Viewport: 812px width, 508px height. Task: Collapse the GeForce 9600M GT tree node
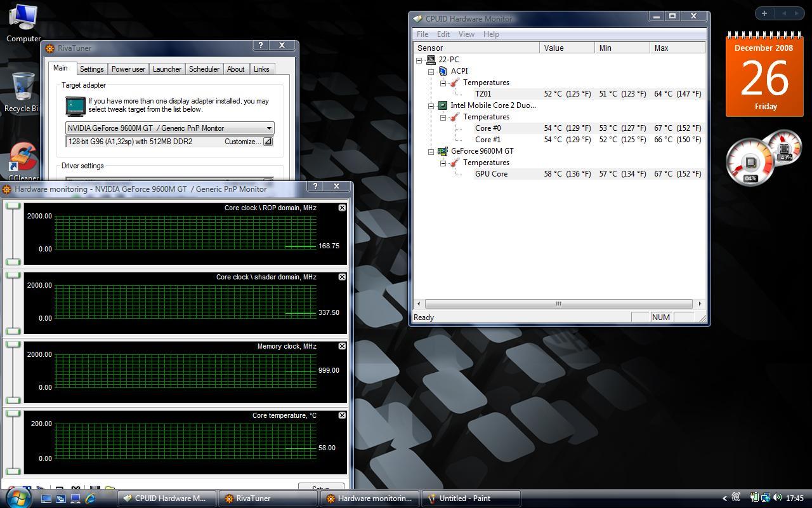click(x=431, y=152)
